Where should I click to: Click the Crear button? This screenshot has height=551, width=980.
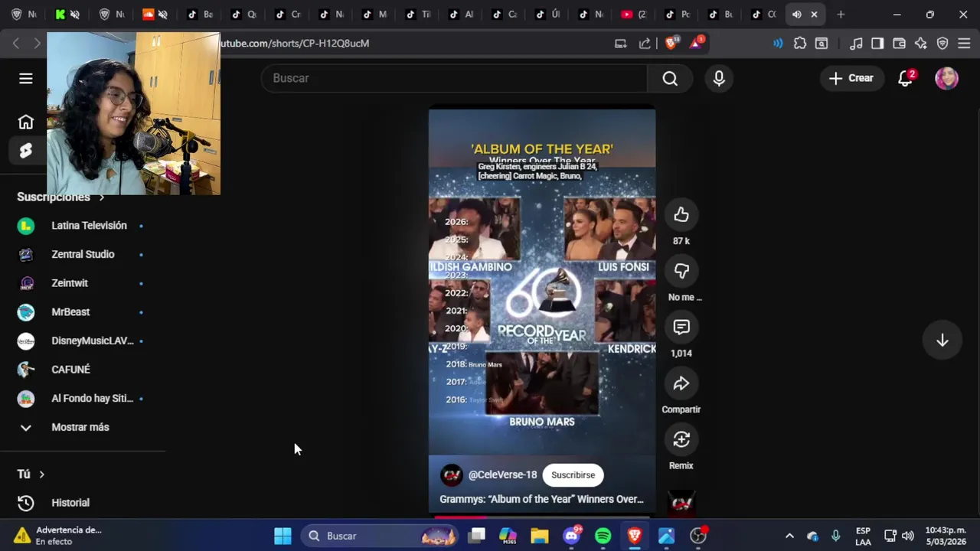pos(851,78)
